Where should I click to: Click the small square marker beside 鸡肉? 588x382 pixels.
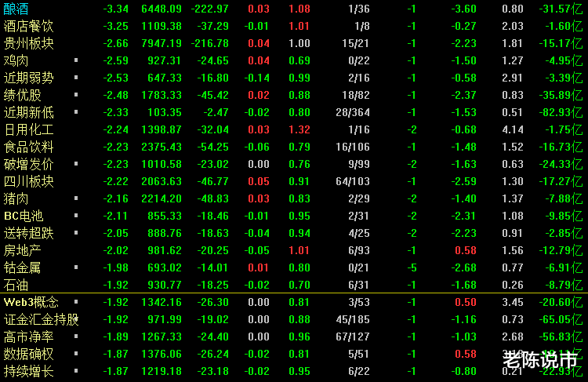[x=76, y=60]
